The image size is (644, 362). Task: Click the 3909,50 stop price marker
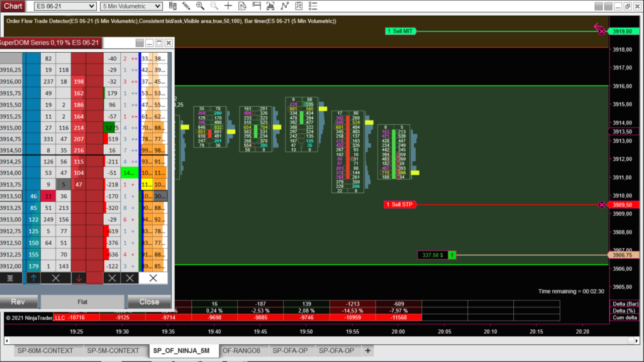point(623,204)
